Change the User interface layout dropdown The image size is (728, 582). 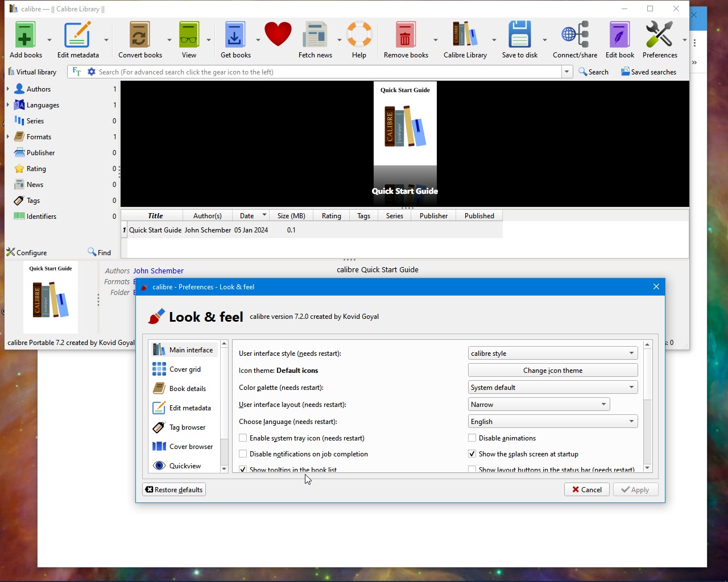tap(539, 405)
